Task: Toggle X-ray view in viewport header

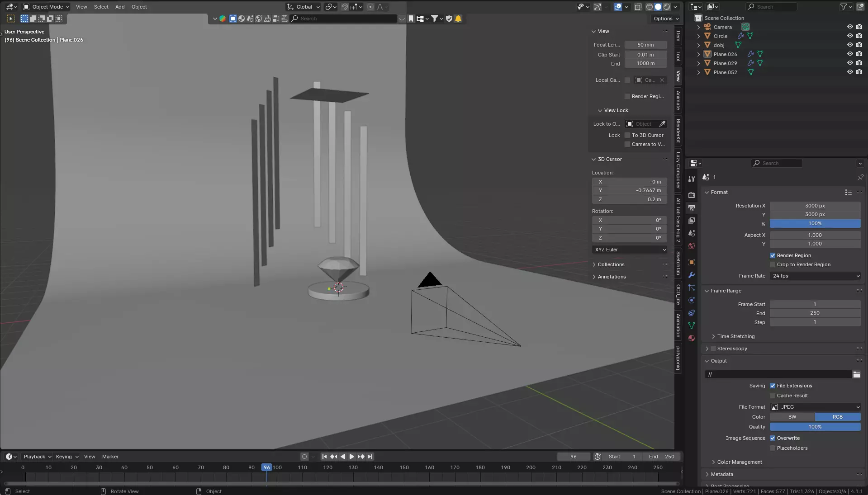Action: tap(638, 7)
